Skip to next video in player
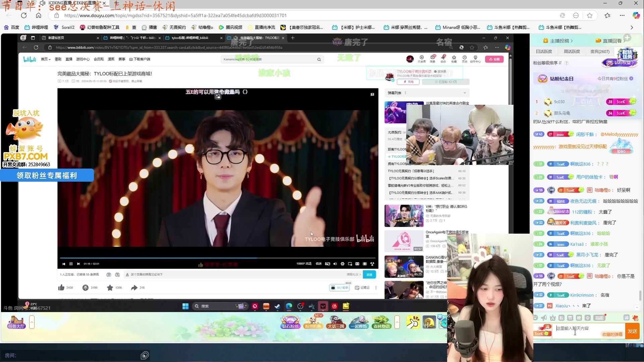Image resolution: width=644 pixels, height=362 pixels. pos(78,264)
